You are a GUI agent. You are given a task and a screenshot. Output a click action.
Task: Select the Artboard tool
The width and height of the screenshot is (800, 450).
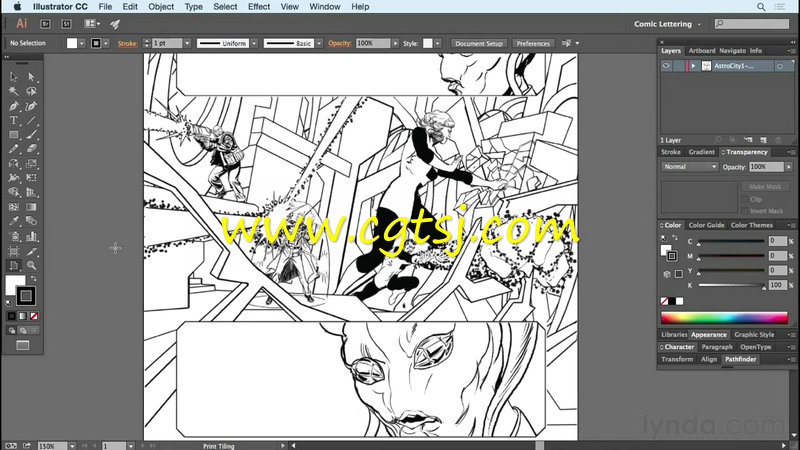click(x=14, y=251)
